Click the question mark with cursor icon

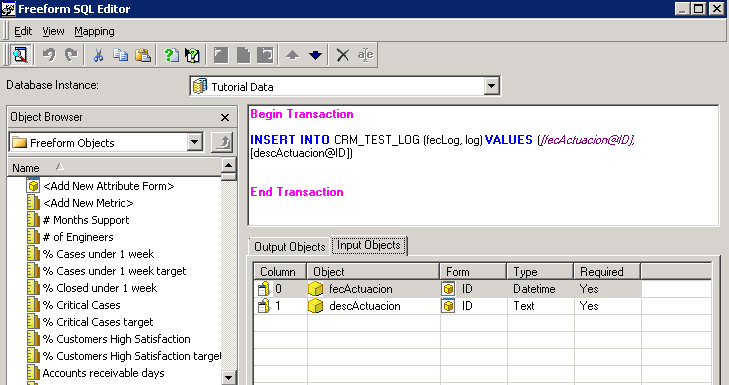click(x=192, y=55)
